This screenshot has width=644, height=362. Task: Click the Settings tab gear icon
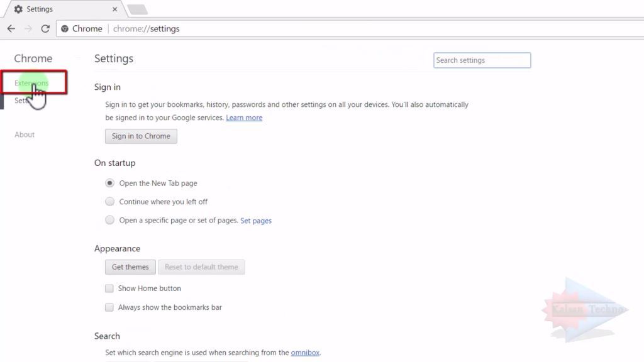(x=18, y=9)
